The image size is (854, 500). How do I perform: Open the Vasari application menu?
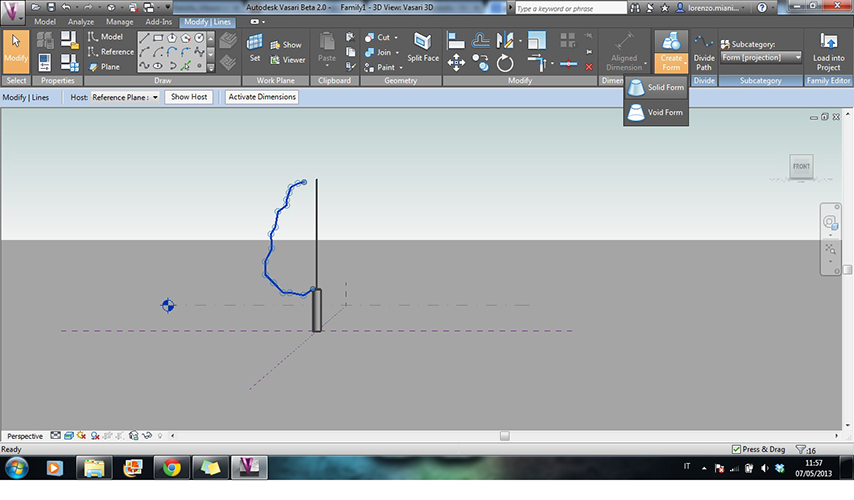12,11
